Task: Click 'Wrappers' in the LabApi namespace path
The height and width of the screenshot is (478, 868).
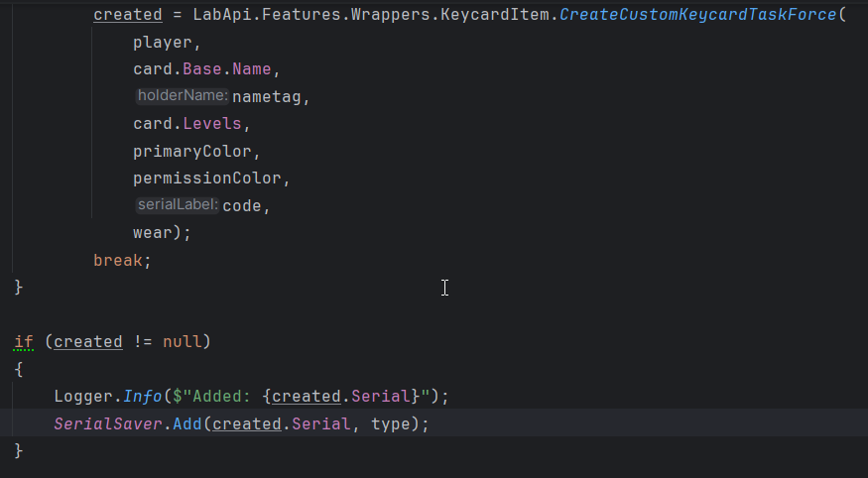Action: point(390,15)
